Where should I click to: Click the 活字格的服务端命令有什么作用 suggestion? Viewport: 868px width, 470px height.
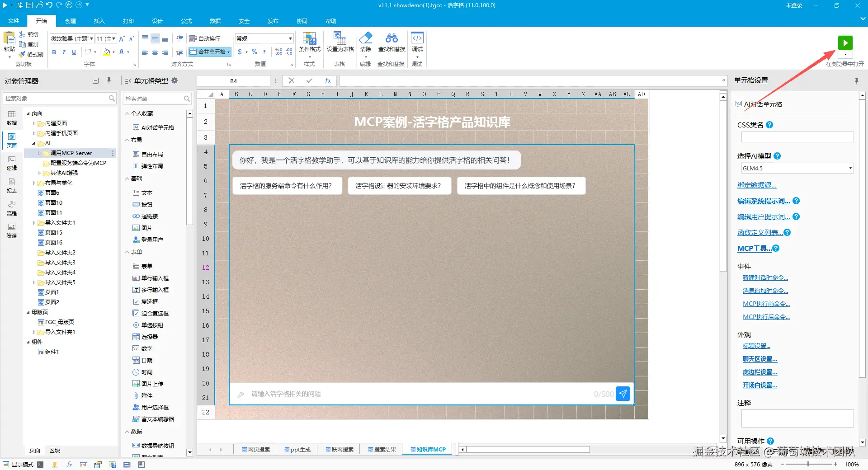(286, 186)
